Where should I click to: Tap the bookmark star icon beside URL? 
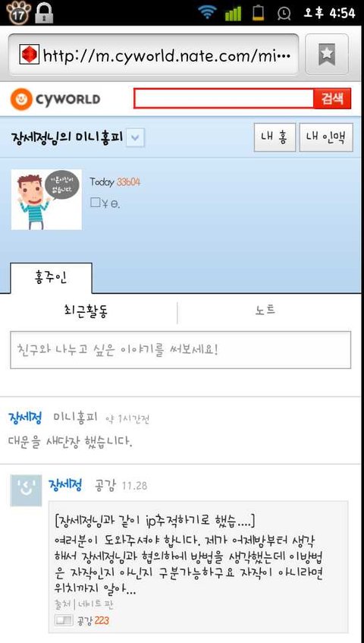[326, 54]
